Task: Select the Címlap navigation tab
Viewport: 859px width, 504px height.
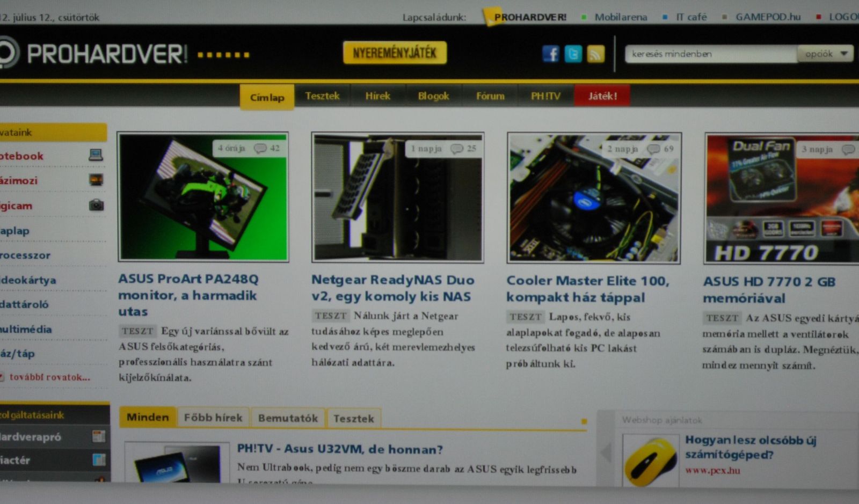Action: (267, 97)
